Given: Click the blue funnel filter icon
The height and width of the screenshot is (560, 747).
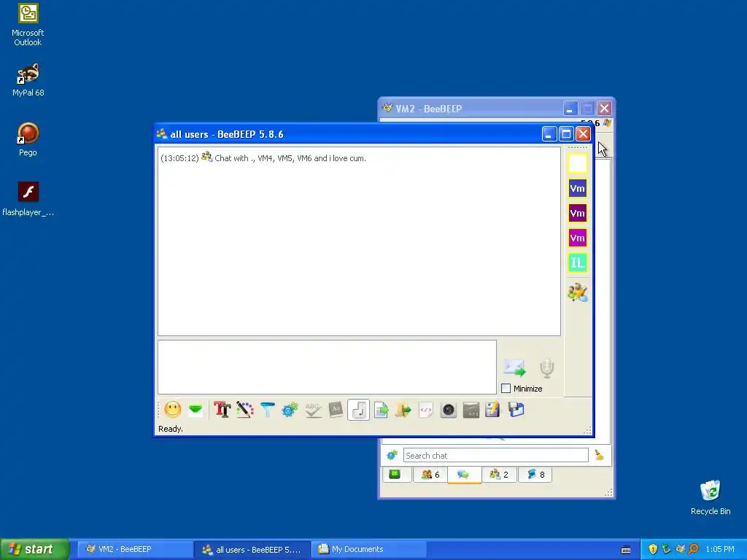Looking at the screenshot, I should tap(268, 410).
